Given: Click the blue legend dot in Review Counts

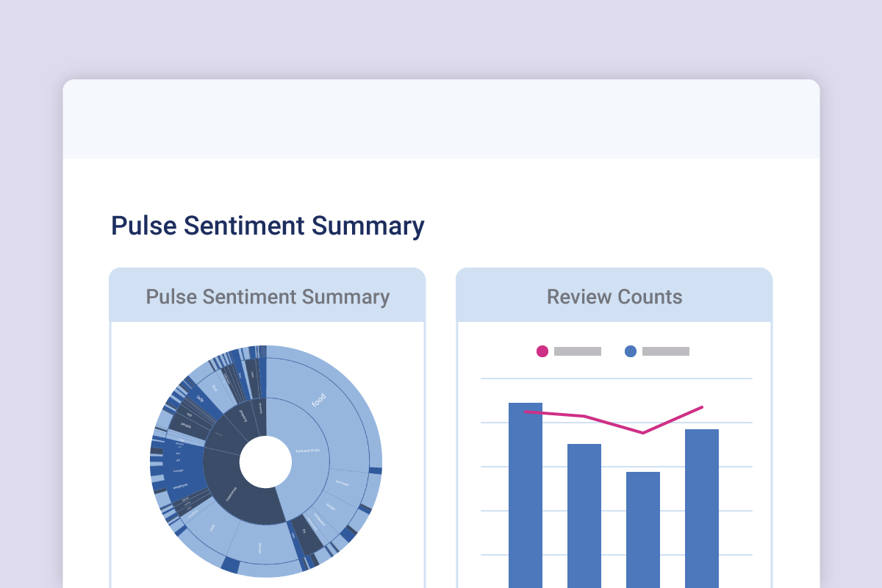Looking at the screenshot, I should (631, 351).
